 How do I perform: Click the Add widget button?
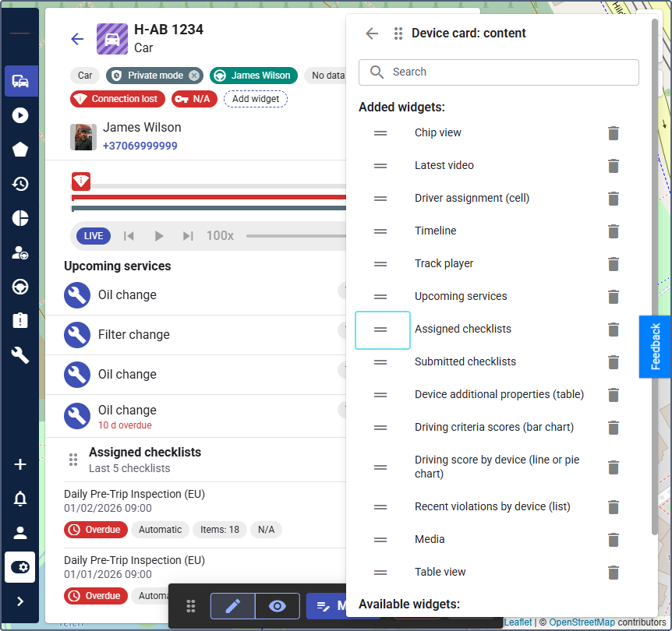click(256, 99)
